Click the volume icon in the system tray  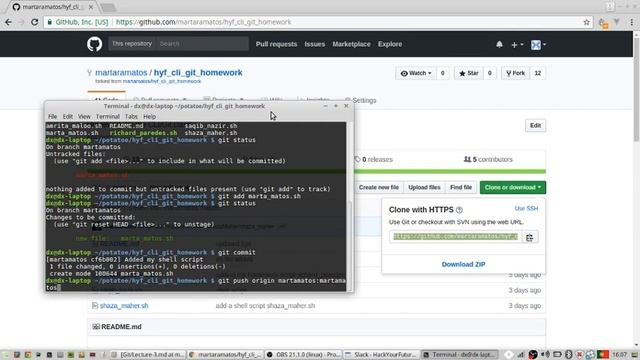click(545, 354)
